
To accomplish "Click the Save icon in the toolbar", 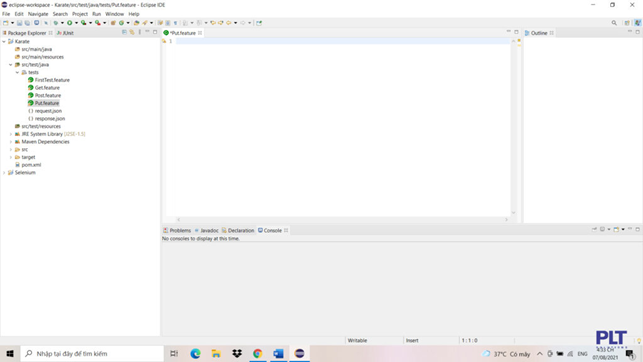I will point(19,23).
